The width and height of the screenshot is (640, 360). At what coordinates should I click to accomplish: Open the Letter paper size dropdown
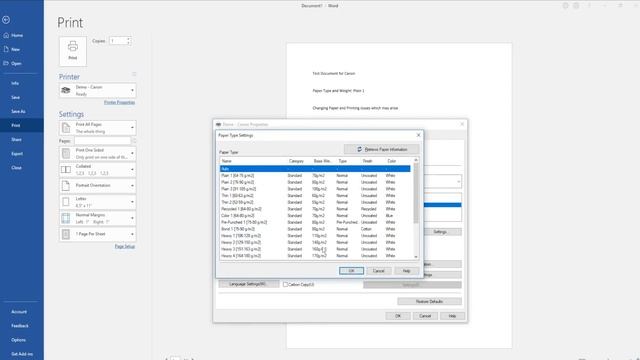tap(98, 202)
